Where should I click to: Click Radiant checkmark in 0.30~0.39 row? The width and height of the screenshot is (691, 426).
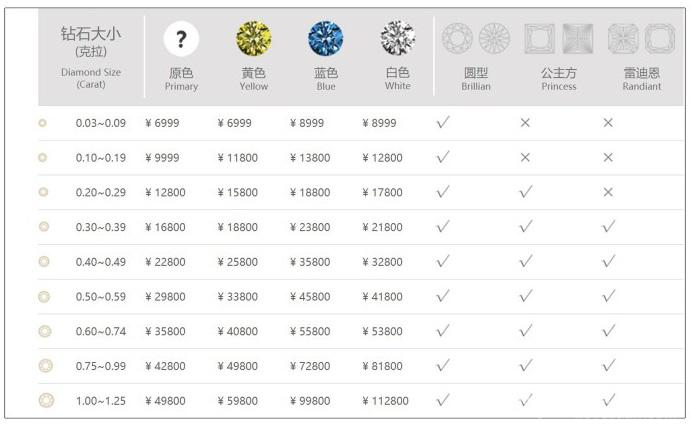[609, 226]
